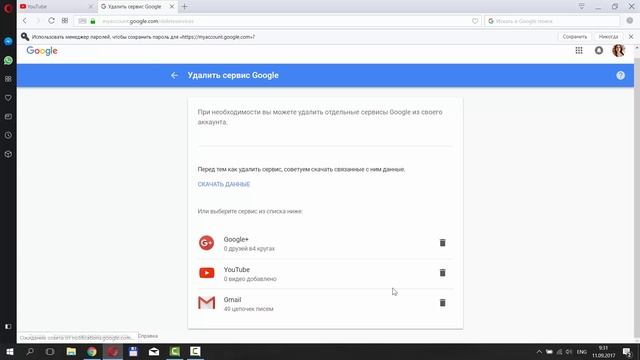
Task: Open the account profile avatar
Action: 618,50
